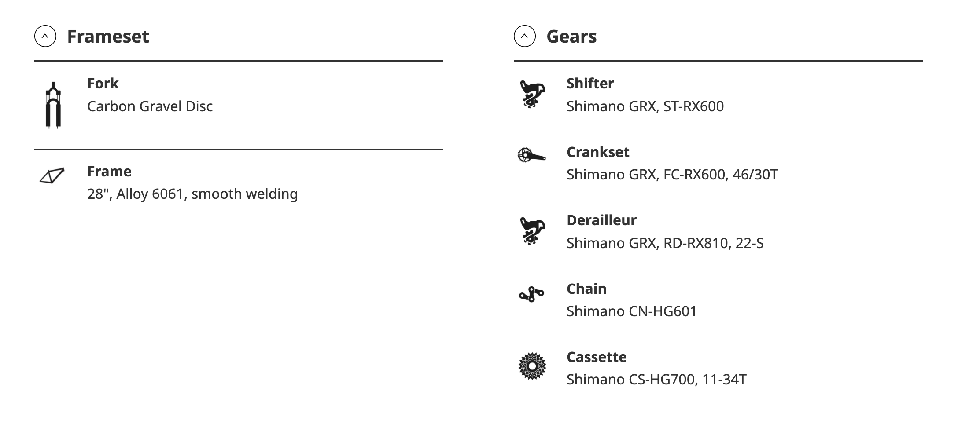The width and height of the screenshot is (980, 424).
Task: Click the shifter icon
Action: 532,94
